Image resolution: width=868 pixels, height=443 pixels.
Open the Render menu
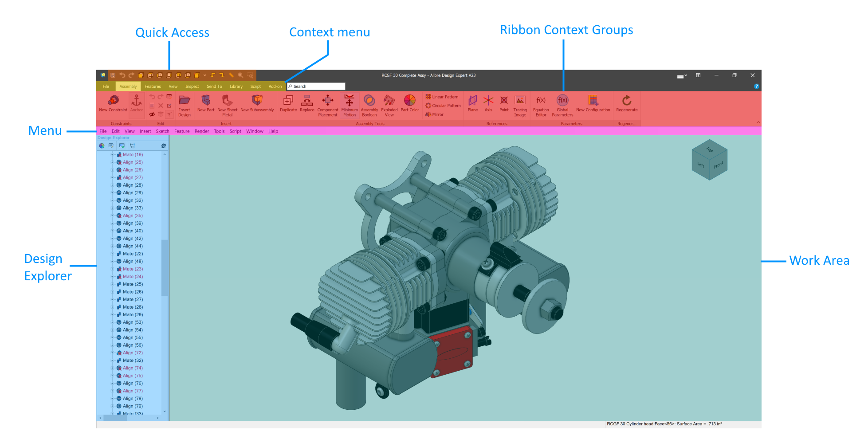[202, 131]
